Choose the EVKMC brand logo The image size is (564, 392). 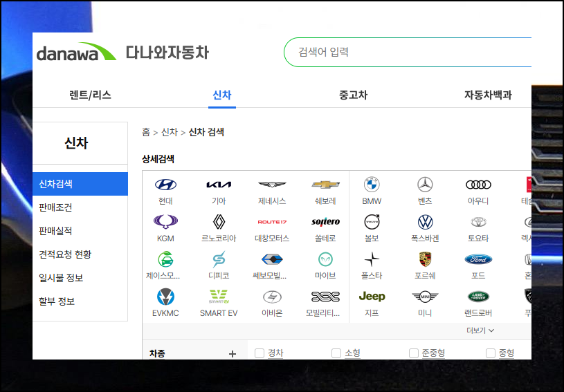click(165, 297)
